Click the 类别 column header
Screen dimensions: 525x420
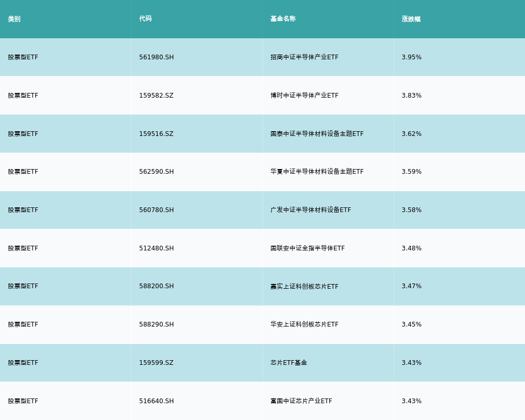14,19
